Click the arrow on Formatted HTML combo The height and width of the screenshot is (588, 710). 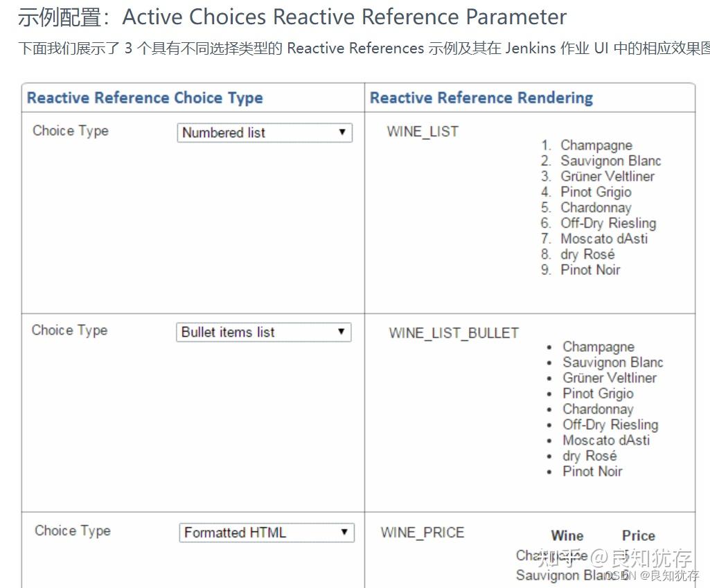coord(344,532)
